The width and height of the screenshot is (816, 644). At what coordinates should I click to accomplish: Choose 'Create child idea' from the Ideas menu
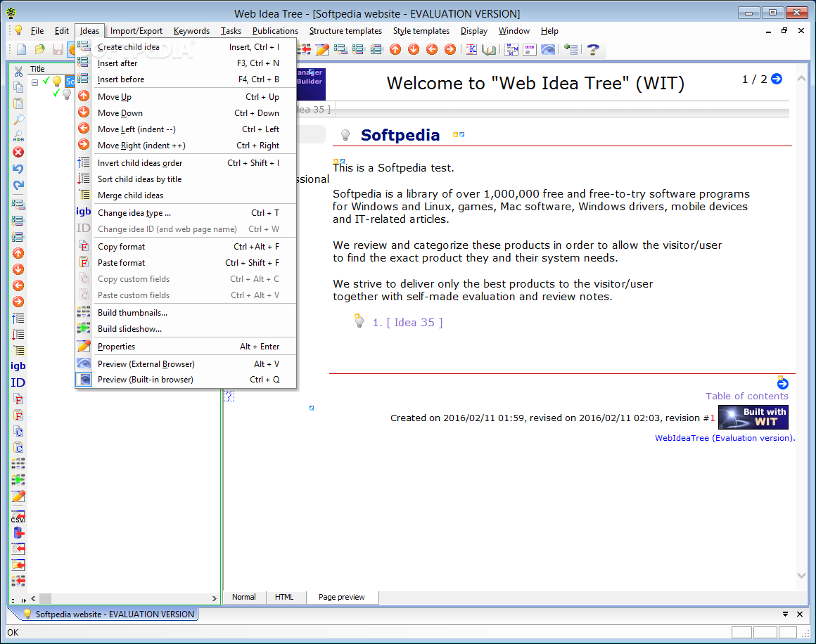click(x=186, y=47)
